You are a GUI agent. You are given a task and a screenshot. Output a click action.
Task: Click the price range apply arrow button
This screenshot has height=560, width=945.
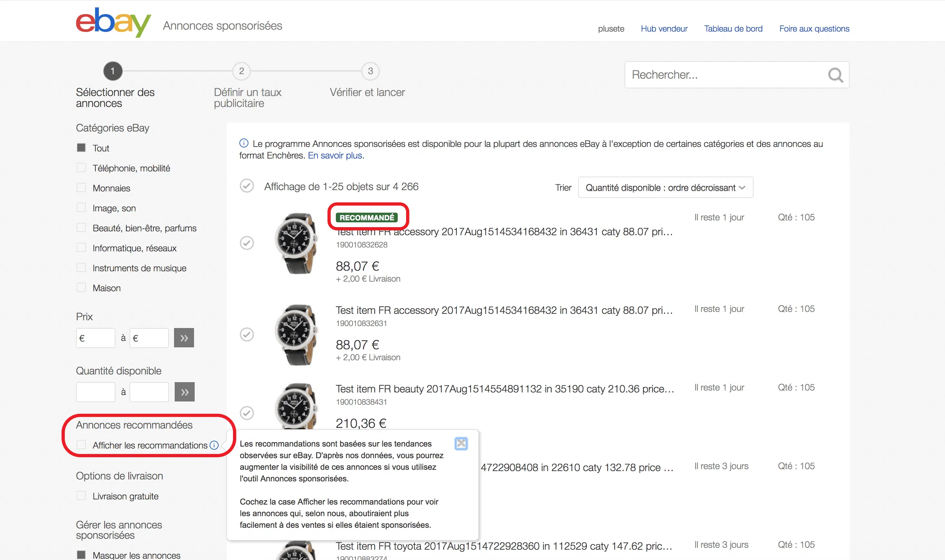pos(184,338)
